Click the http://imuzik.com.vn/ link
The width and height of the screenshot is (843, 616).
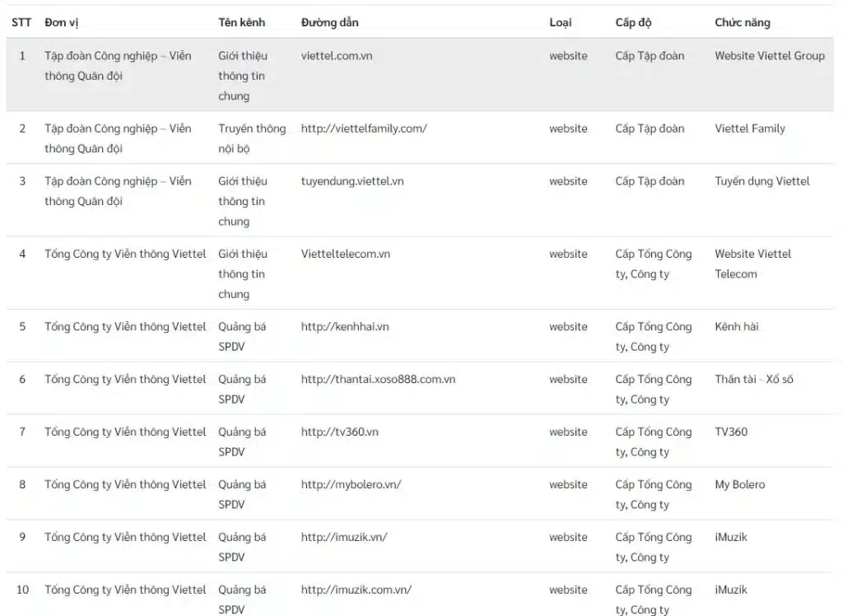point(356,590)
